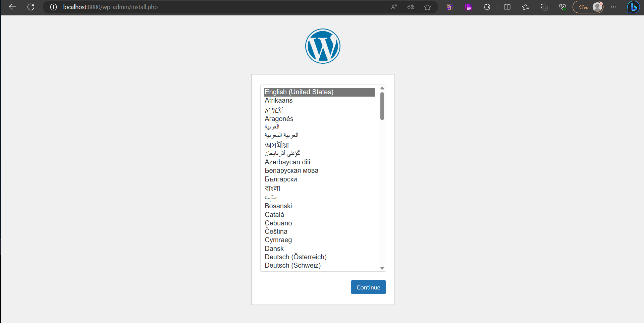Click the address bar URL

click(x=110, y=7)
